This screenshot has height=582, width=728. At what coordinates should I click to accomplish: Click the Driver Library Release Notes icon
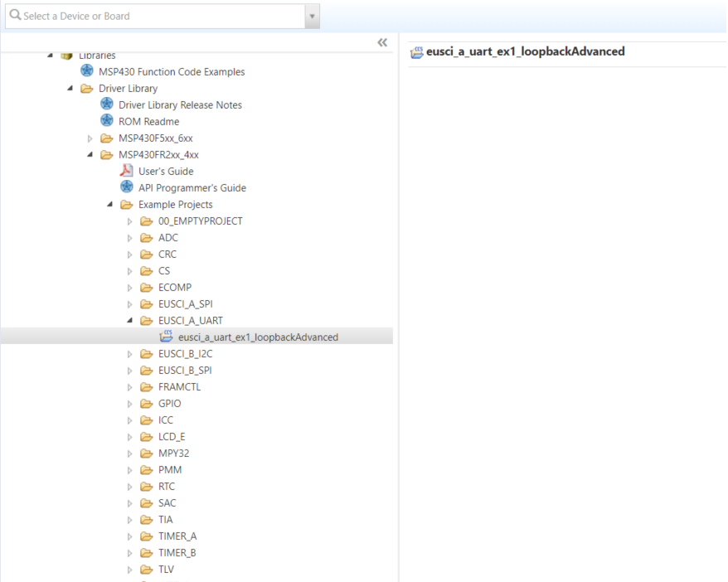(107, 104)
